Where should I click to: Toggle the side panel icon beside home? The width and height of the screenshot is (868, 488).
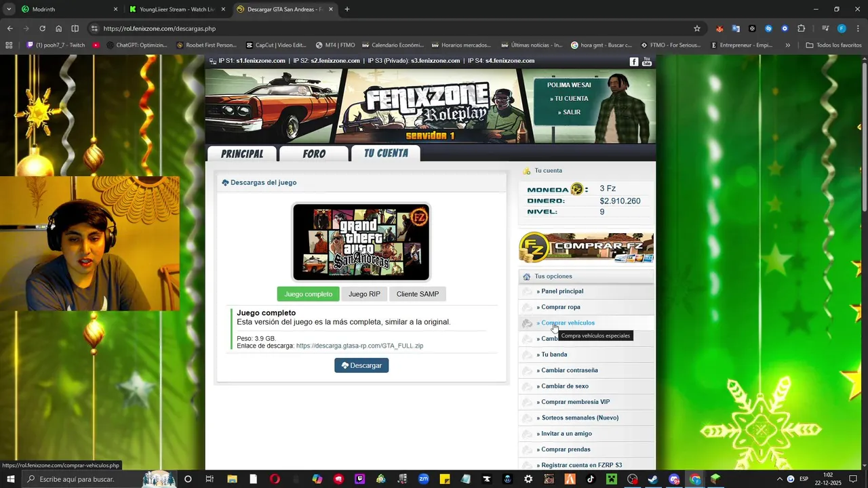[x=75, y=28]
